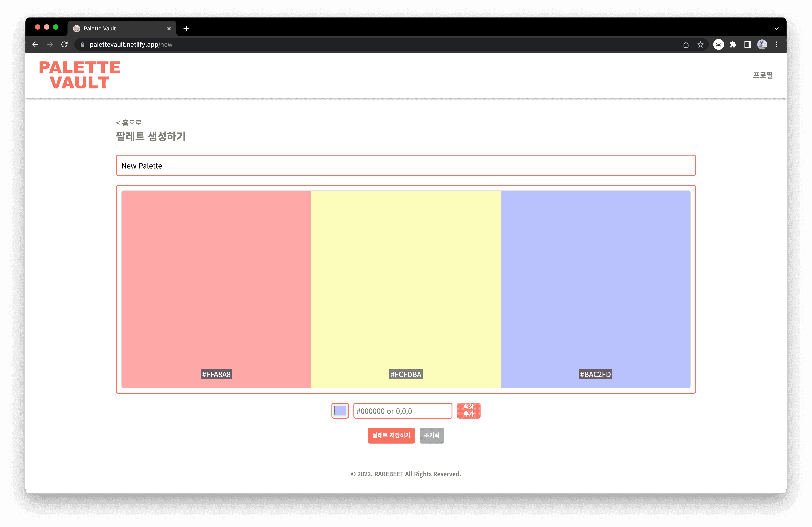Click the 색상 추가 button

click(469, 410)
